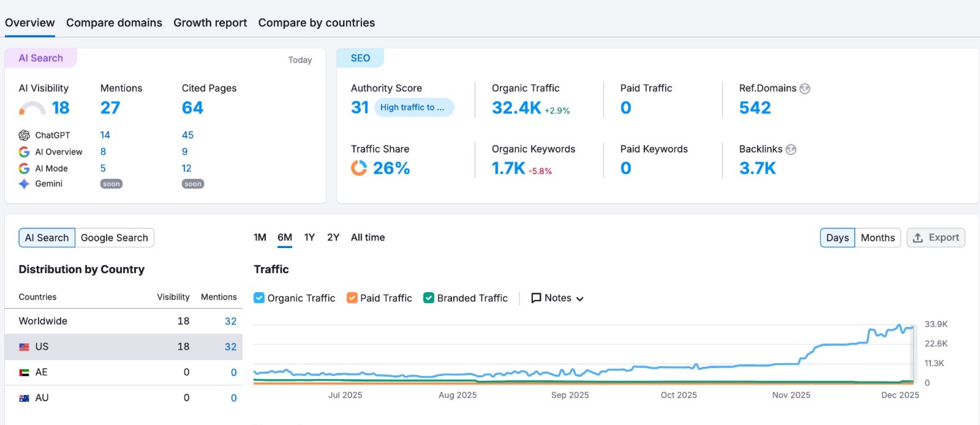The width and height of the screenshot is (980, 425).
Task: Select the 2Y time range
Action: pyautogui.click(x=333, y=238)
